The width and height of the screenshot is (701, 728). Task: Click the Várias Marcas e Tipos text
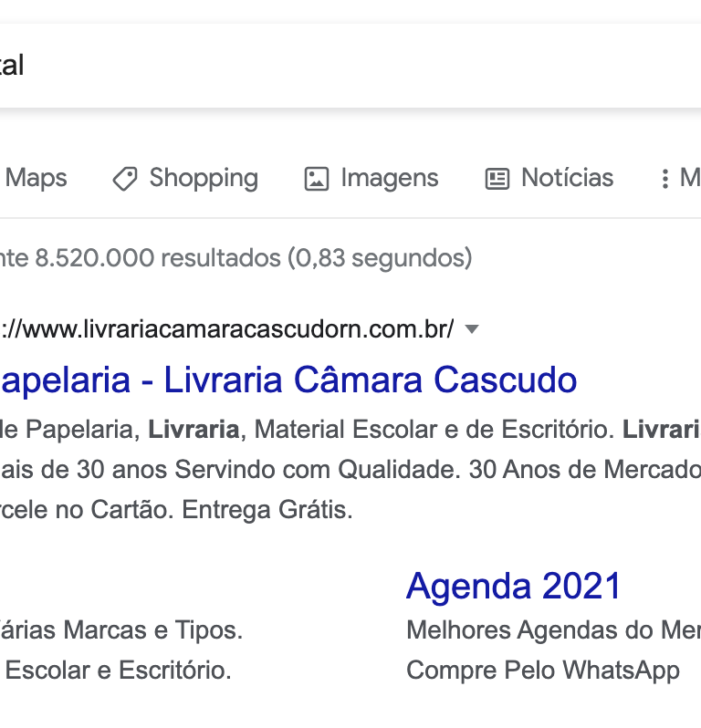tap(121, 630)
